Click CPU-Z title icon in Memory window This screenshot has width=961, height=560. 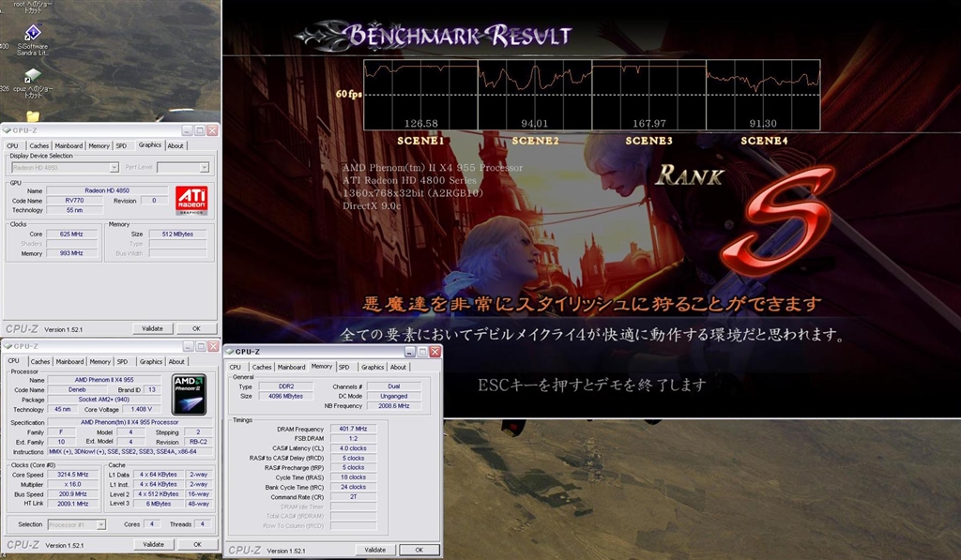pos(230,352)
